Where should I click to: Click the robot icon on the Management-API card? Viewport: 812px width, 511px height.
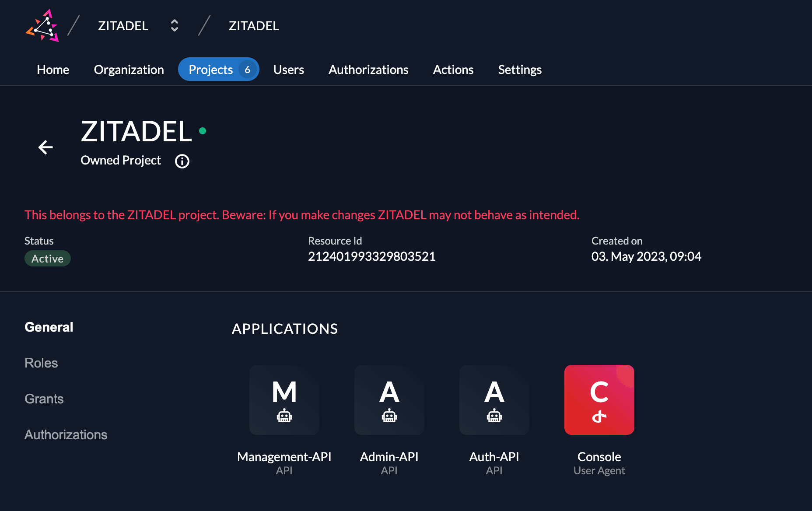tap(284, 416)
